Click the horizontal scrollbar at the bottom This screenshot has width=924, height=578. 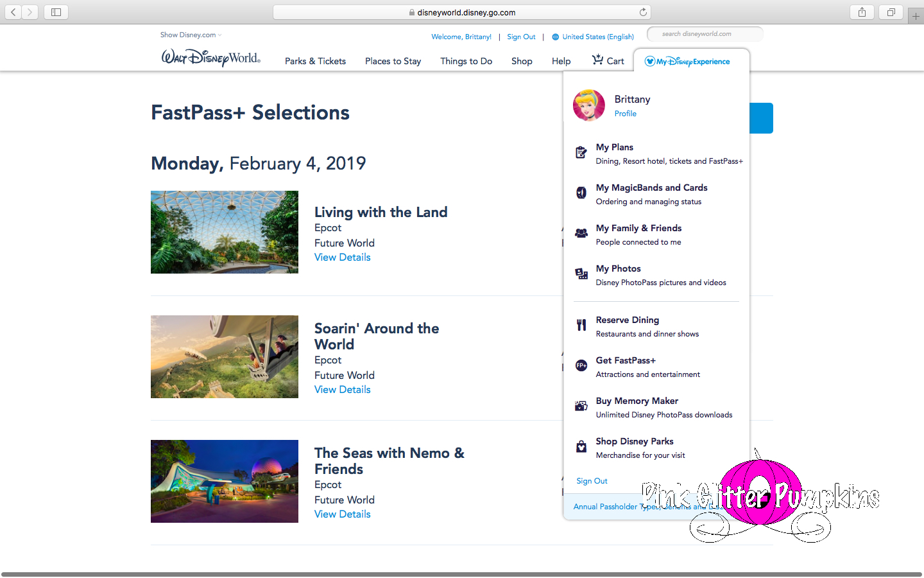[x=462, y=574]
